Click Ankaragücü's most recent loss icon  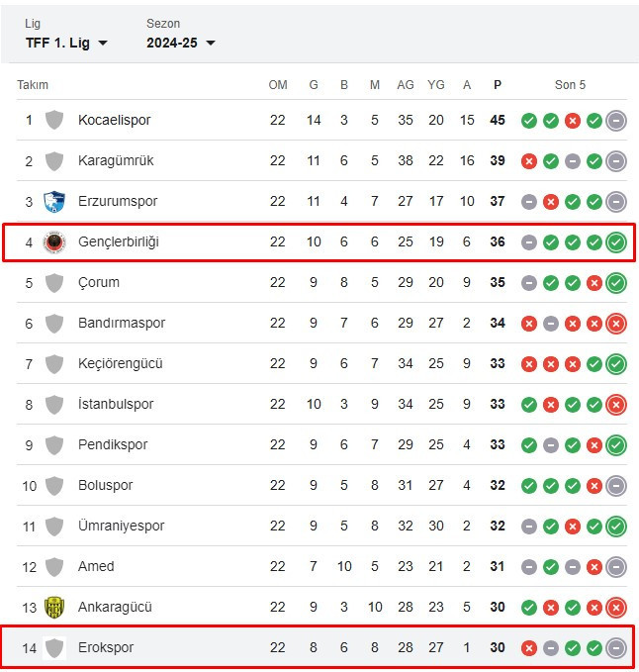(616, 608)
